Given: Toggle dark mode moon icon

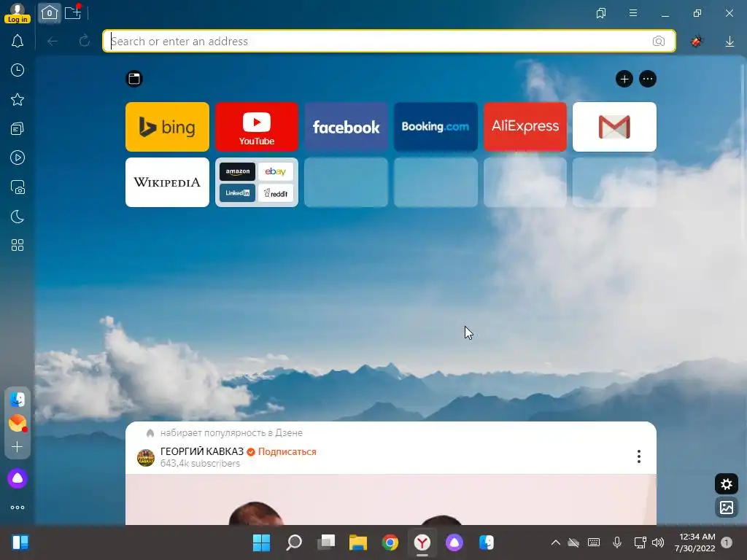Looking at the screenshot, I should tap(18, 217).
